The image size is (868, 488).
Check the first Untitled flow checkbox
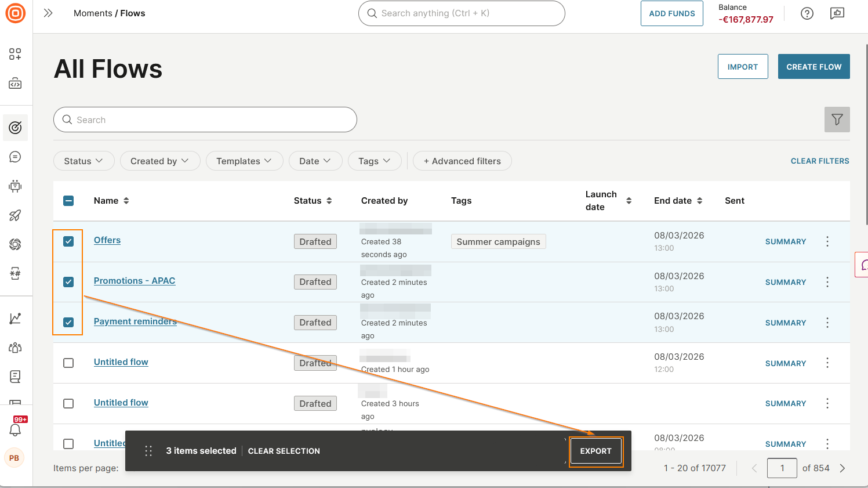(x=68, y=363)
